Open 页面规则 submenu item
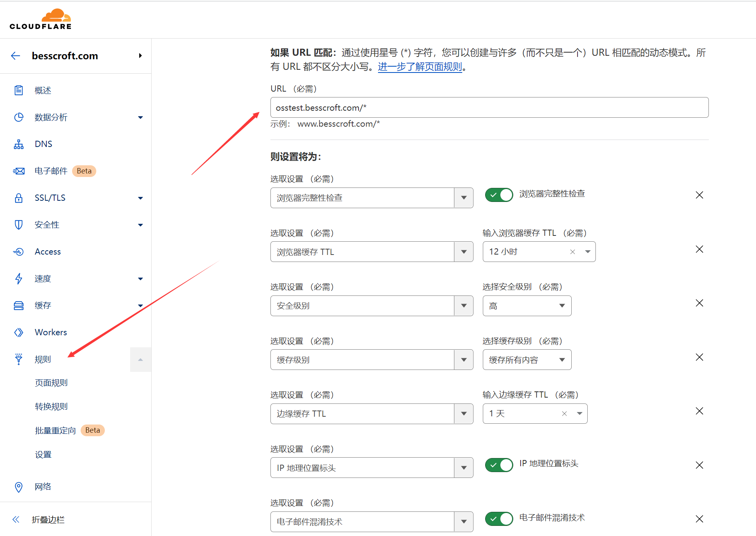The height and width of the screenshot is (536, 756). point(51,383)
